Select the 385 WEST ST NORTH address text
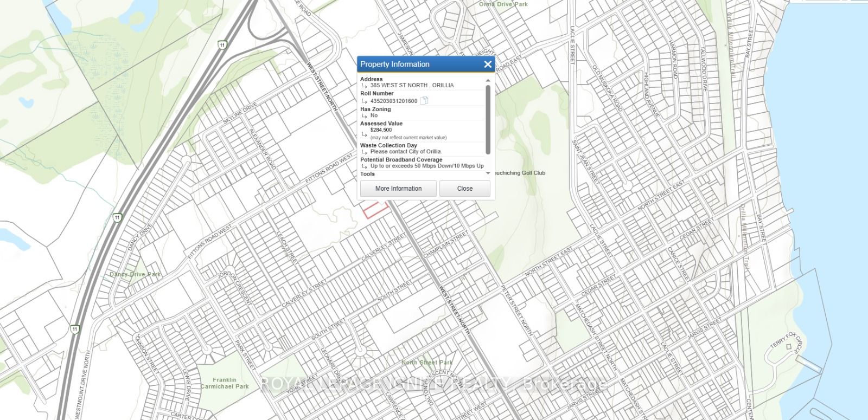Viewport: 868px width, 420px height. (x=412, y=86)
